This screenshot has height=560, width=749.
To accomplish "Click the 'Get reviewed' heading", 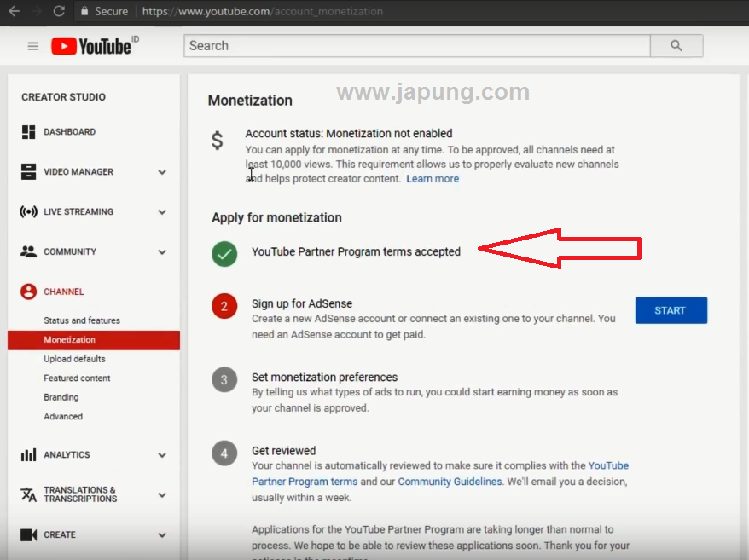I will pyautogui.click(x=284, y=451).
